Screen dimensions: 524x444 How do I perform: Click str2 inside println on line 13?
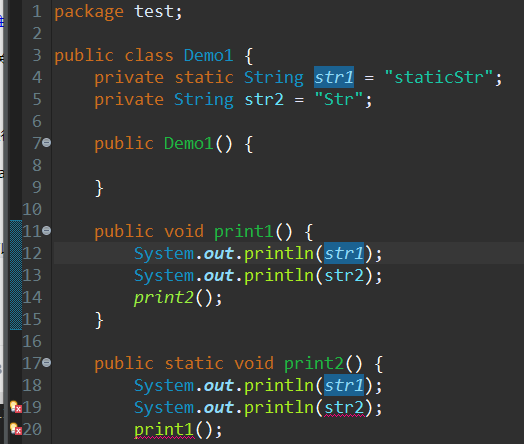(344, 275)
